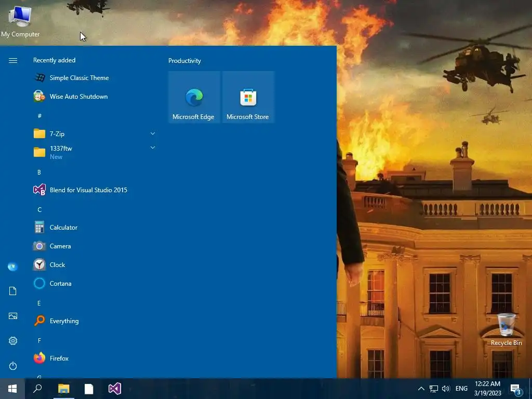Open Settings gear in Start sidebar
The image size is (532, 399).
point(12,341)
